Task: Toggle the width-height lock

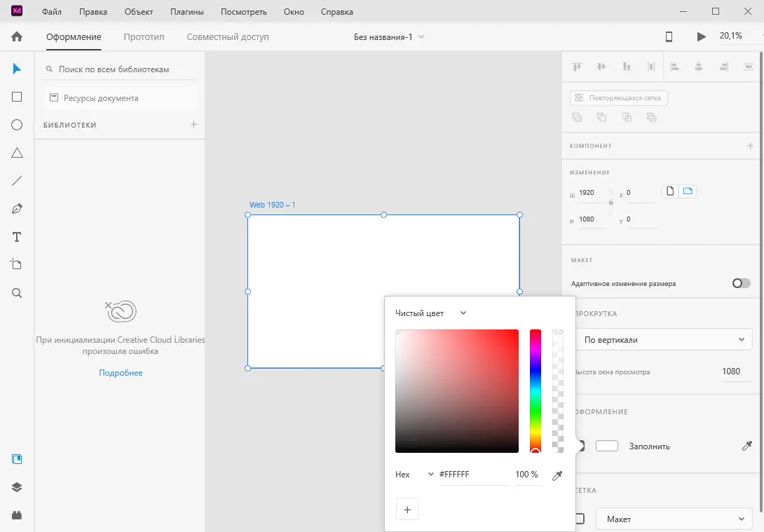Action: point(610,202)
